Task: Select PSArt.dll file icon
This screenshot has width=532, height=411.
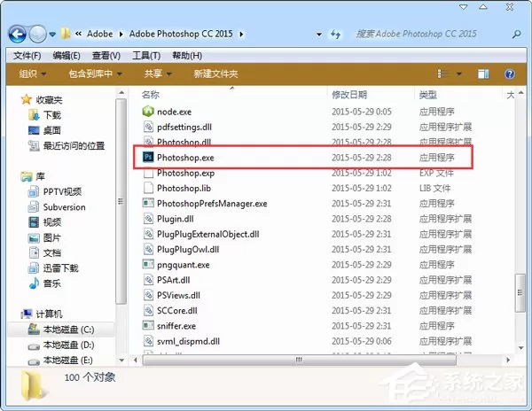Action: 148,280
